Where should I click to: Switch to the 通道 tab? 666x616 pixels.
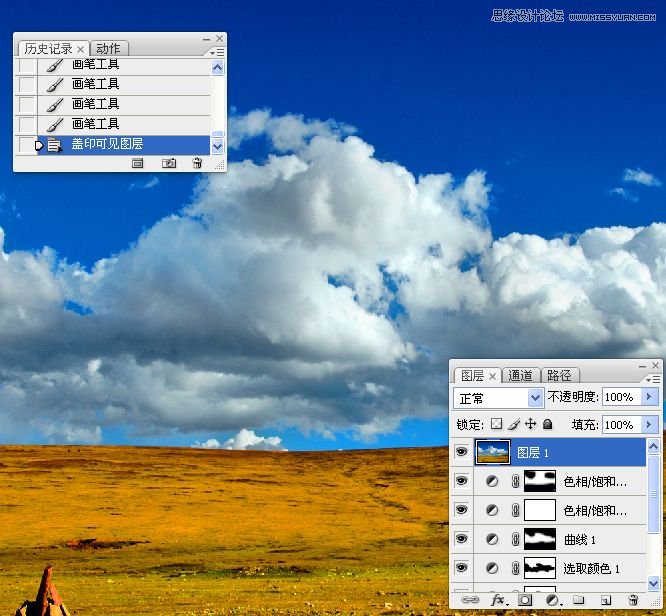[520, 376]
